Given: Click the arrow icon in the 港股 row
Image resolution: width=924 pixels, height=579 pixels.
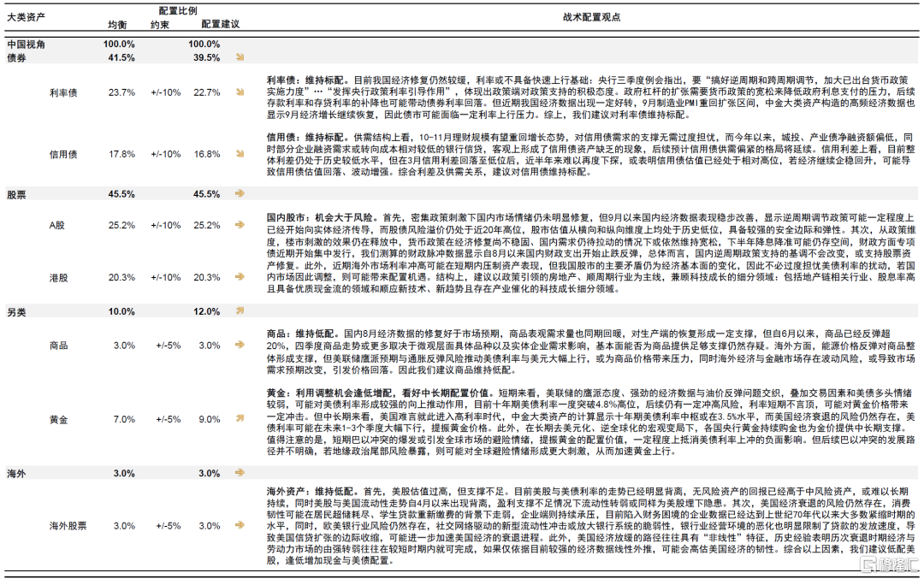Looking at the screenshot, I should click(x=240, y=277).
